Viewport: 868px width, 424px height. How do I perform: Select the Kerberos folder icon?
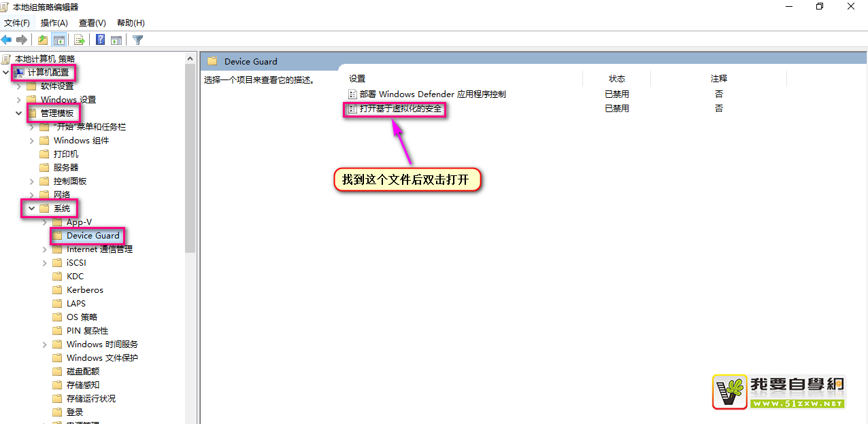coord(58,290)
